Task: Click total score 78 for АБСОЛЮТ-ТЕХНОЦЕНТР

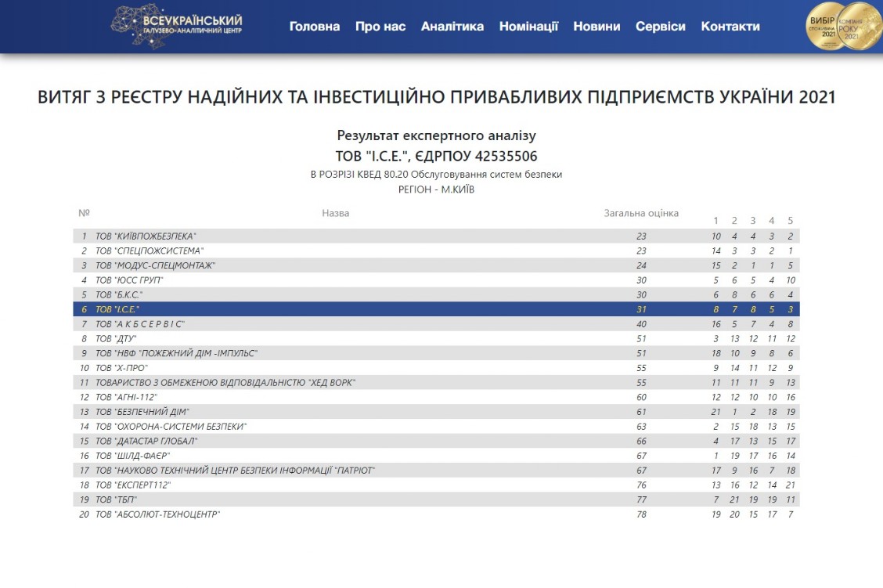Action: coord(641,514)
